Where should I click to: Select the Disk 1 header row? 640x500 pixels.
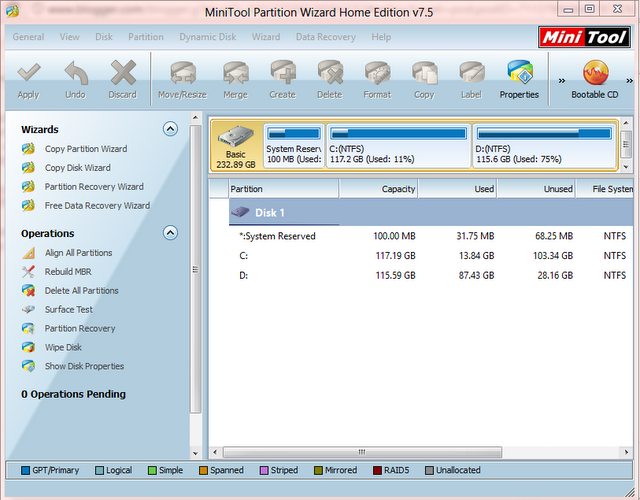click(x=431, y=212)
